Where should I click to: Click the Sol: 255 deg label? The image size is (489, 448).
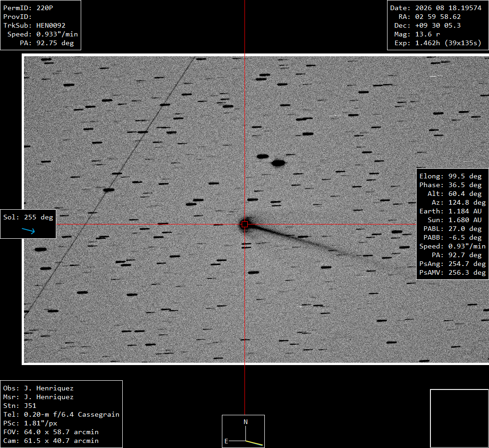click(28, 217)
